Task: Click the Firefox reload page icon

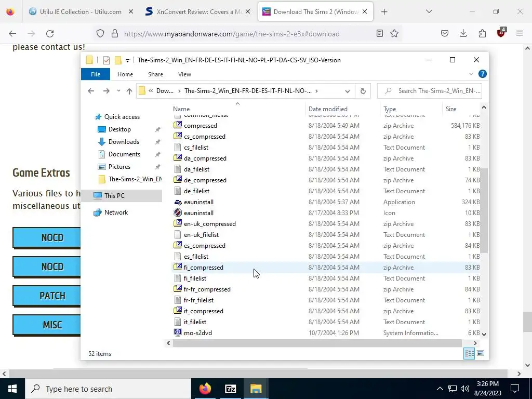Action: click(x=50, y=34)
